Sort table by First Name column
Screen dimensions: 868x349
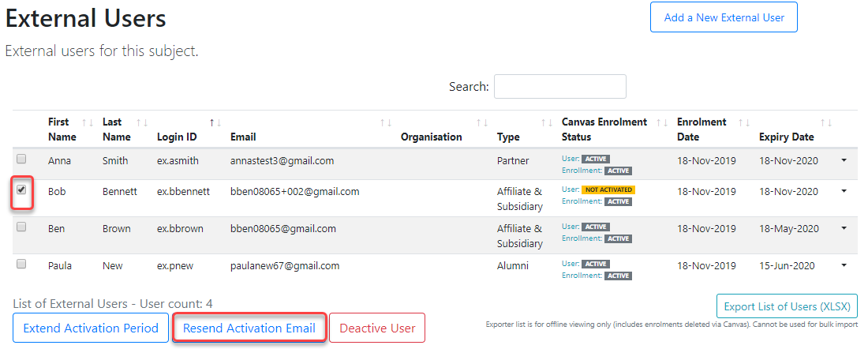(88, 122)
